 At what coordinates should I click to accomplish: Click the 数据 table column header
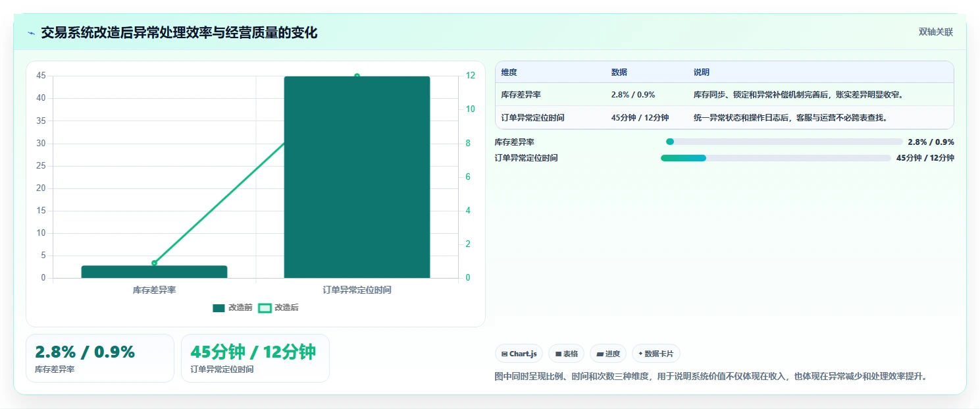point(619,72)
